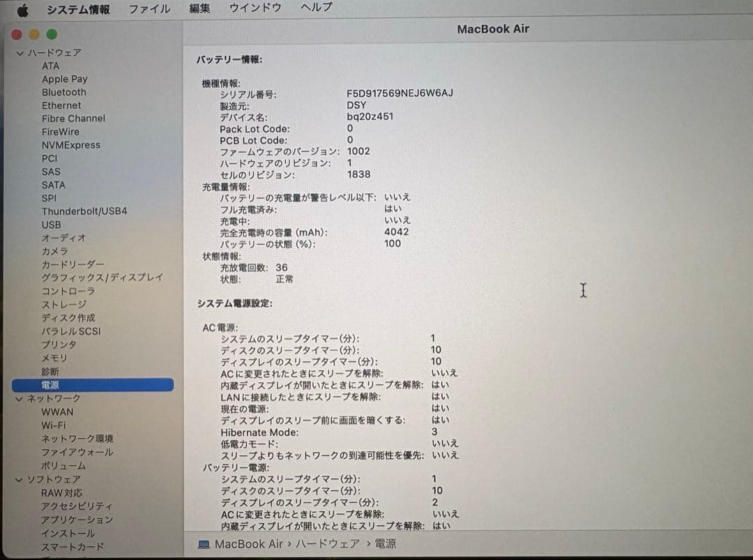Select Bluetooth under ハードウェア
Screen dimensions: 753x560
click(x=63, y=92)
